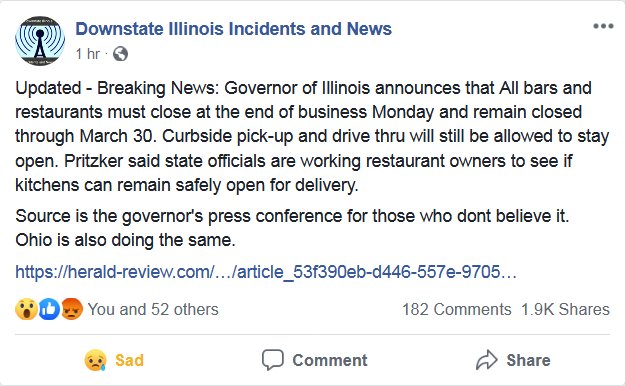This screenshot has height=386, width=625.
Task: View who reacted via "You and 52 others"
Action: (x=153, y=309)
